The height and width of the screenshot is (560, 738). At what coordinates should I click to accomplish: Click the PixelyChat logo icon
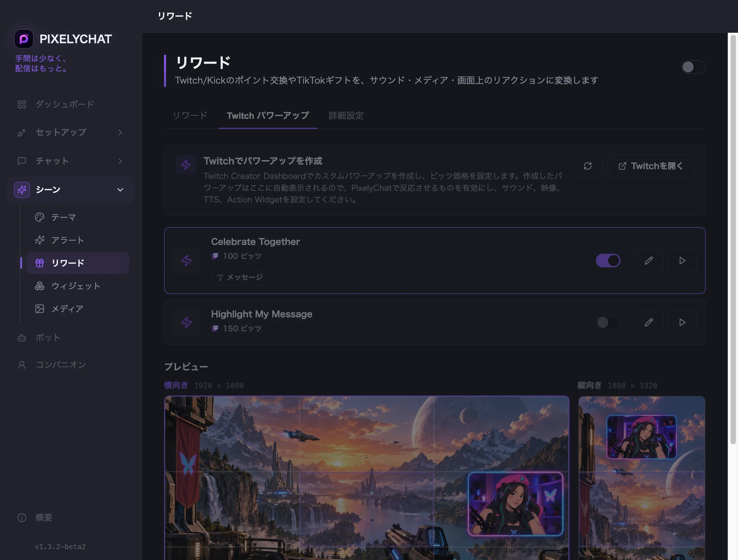pos(24,39)
